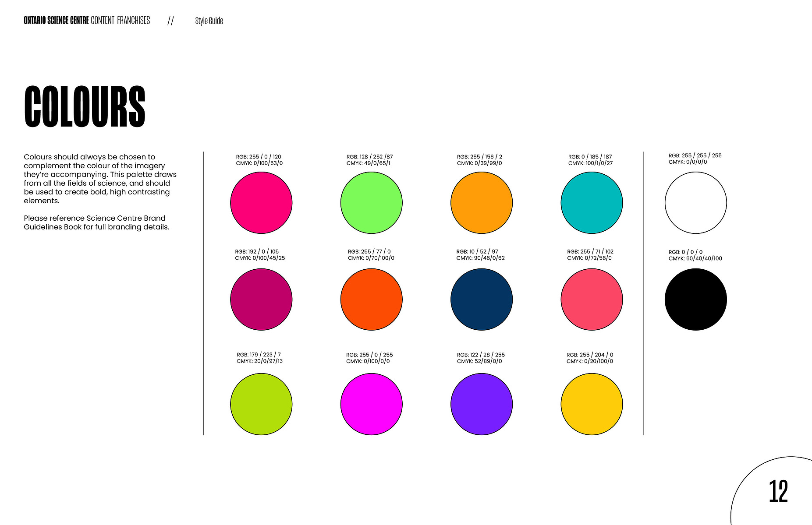
Task: Pick the lime swatch RGB 179/223/7
Action: click(261, 404)
